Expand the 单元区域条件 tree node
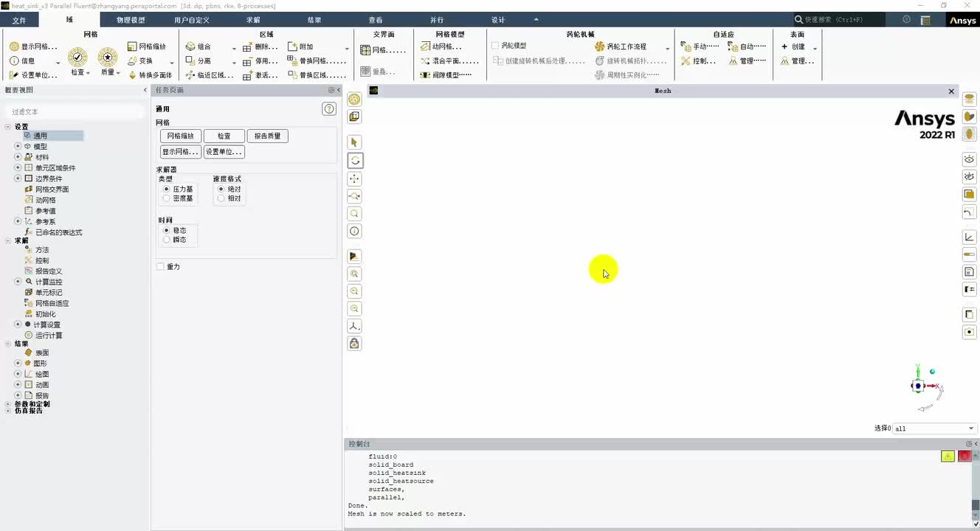The image size is (980, 531). 18,168
